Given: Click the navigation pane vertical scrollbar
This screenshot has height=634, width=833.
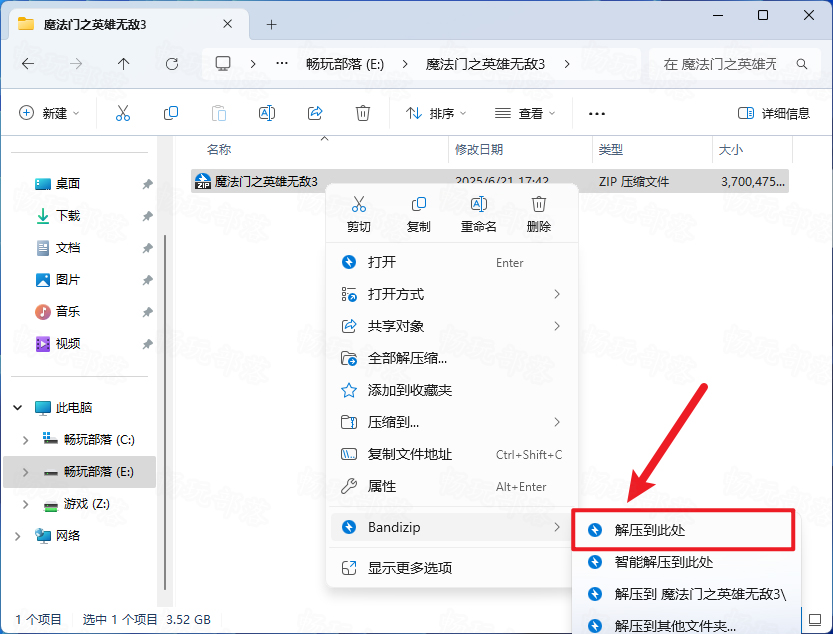Looking at the screenshot, I should 165,412.
